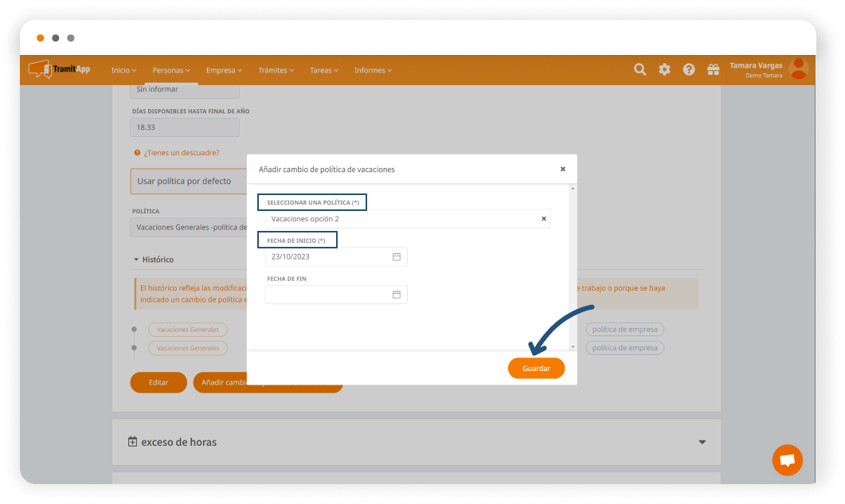The height and width of the screenshot is (504, 845).
Task: Click the TramitApp logo
Action: click(60, 69)
